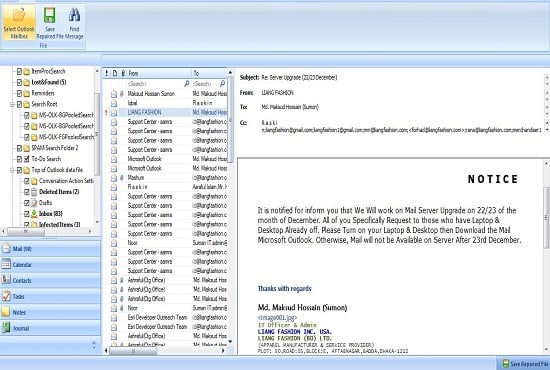Click the To search field
Image resolution: width=550 pixels, height=370 pixels.
tap(205, 83)
